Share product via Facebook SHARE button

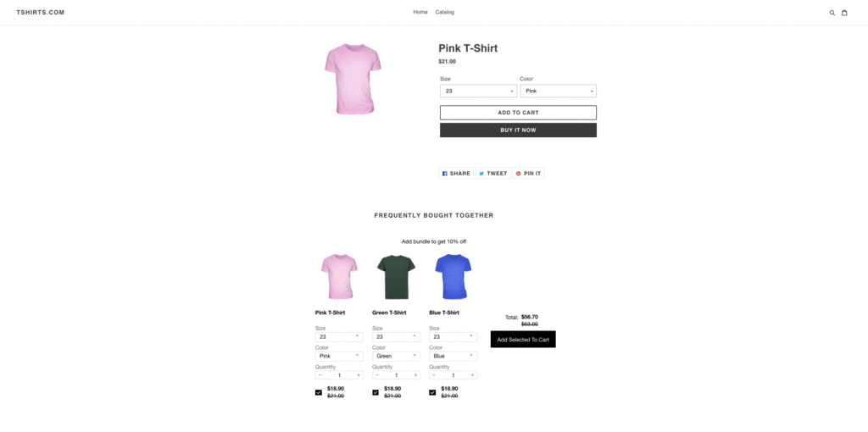[456, 173]
